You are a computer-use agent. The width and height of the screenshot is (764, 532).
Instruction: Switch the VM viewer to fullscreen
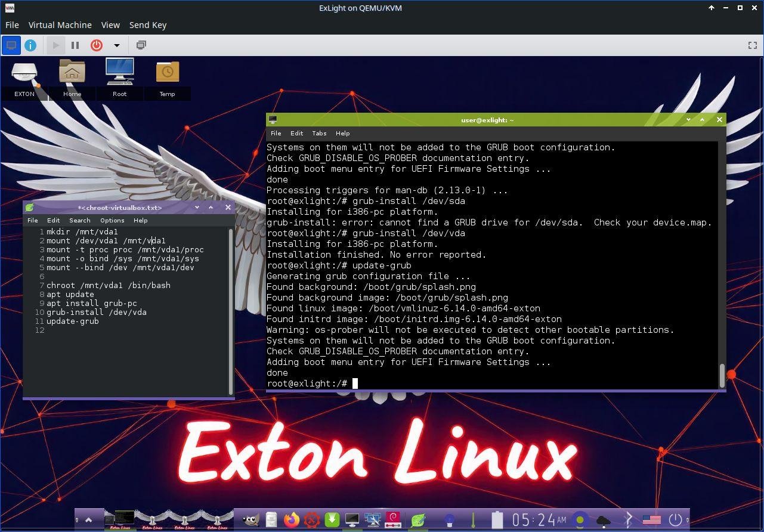(753, 45)
